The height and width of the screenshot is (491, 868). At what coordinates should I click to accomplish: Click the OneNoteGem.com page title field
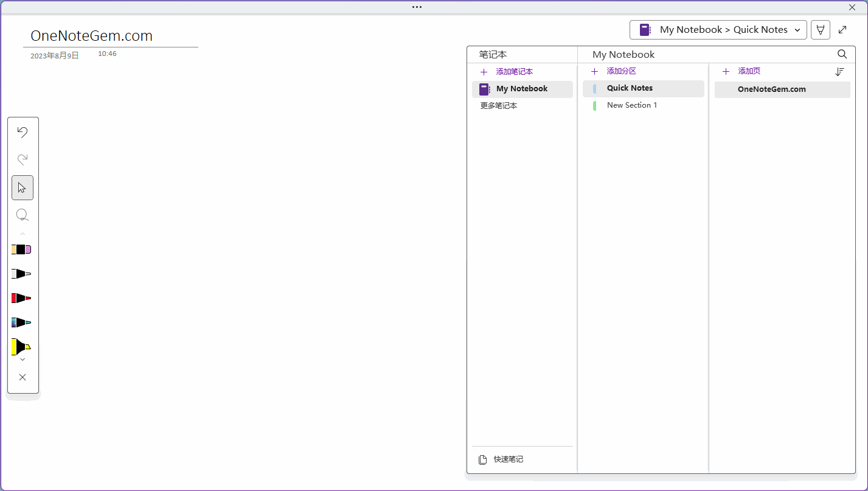pos(91,36)
